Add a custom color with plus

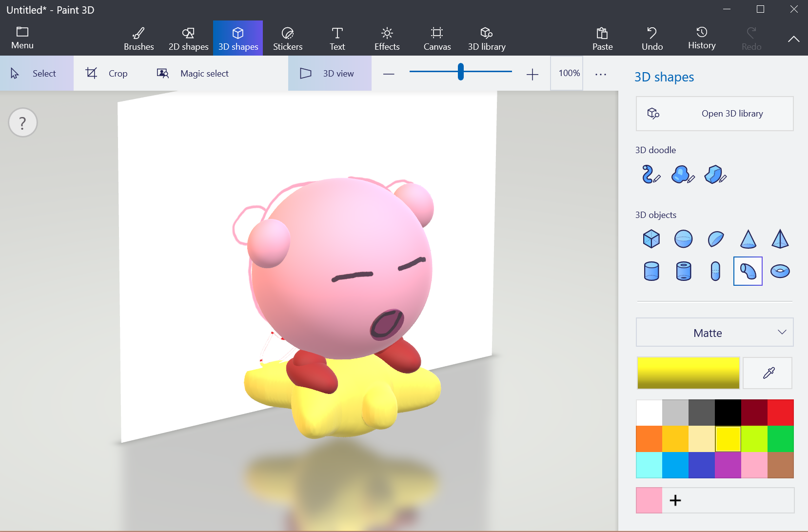(x=675, y=500)
